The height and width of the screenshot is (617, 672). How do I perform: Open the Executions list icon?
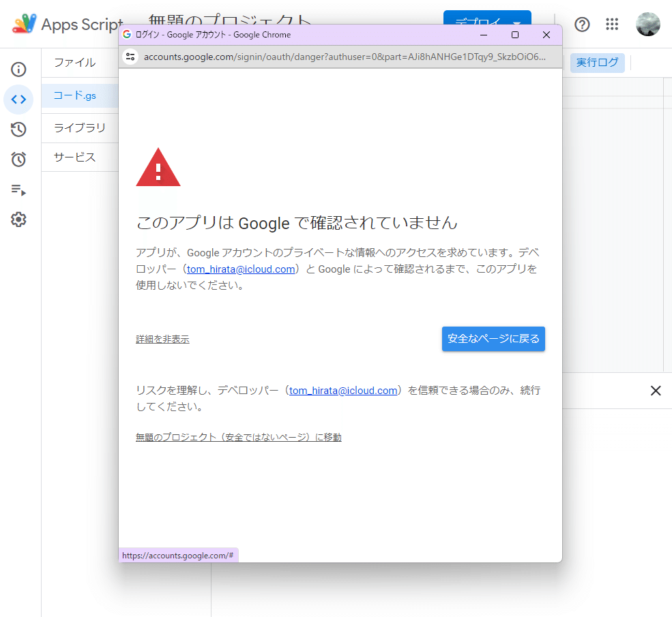pos(18,190)
